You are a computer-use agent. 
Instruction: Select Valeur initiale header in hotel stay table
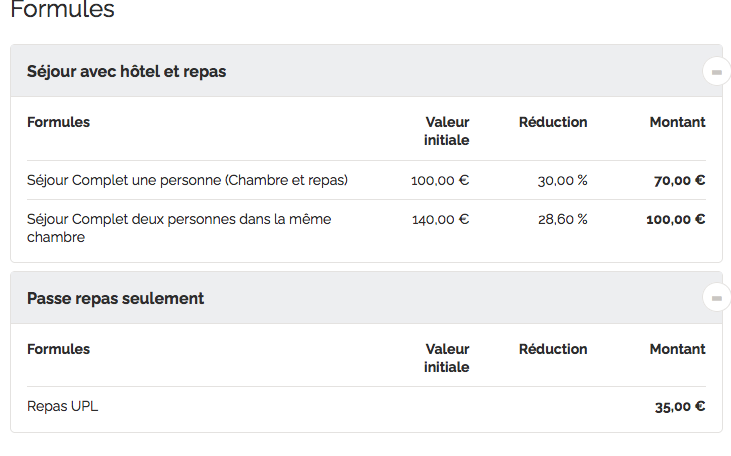point(446,131)
